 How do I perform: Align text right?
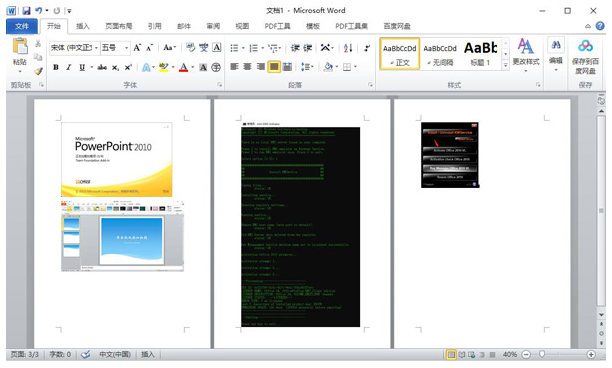click(x=261, y=67)
